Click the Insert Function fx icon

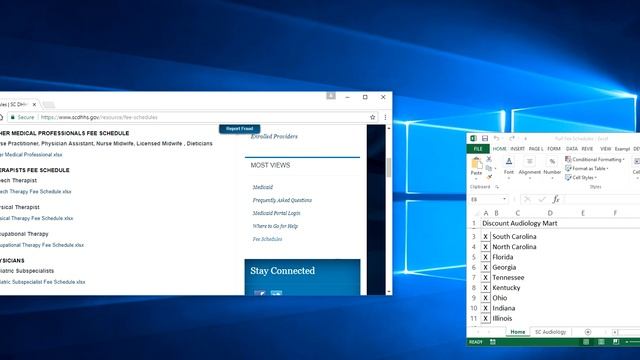(556, 199)
